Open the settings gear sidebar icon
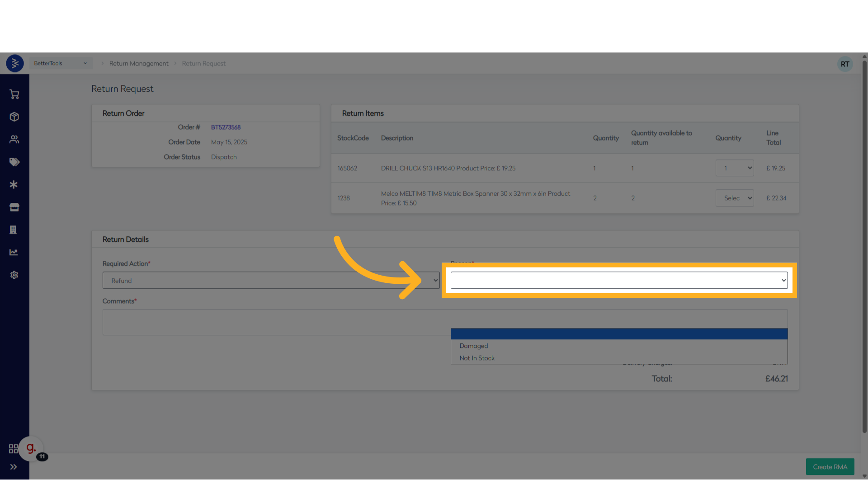 point(14,275)
